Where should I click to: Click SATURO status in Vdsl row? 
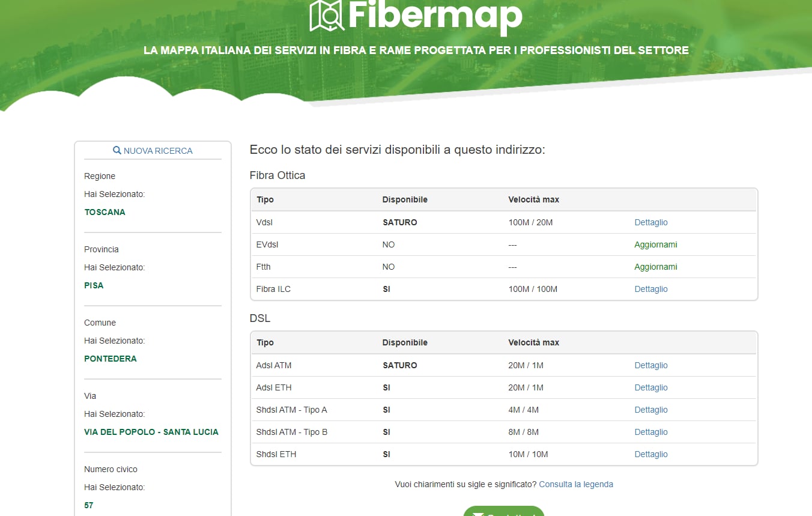tap(400, 222)
